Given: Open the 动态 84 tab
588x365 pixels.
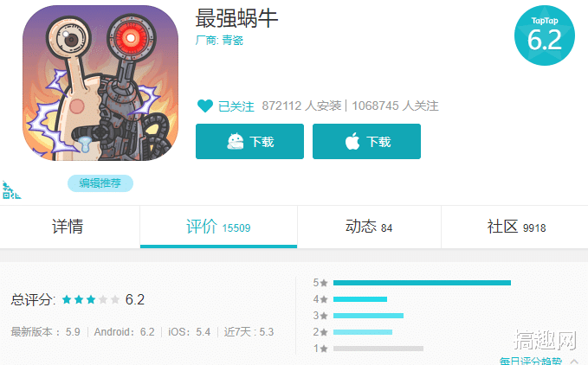Looking at the screenshot, I should [x=369, y=227].
